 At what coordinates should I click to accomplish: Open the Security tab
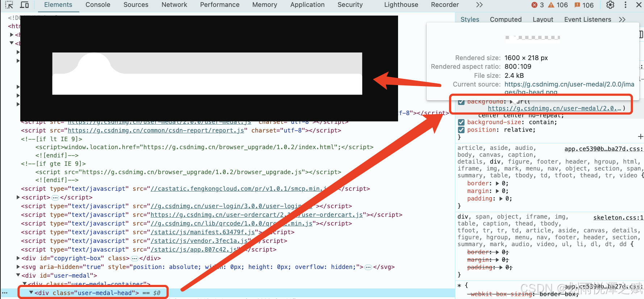pyautogui.click(x=350, y=5)
